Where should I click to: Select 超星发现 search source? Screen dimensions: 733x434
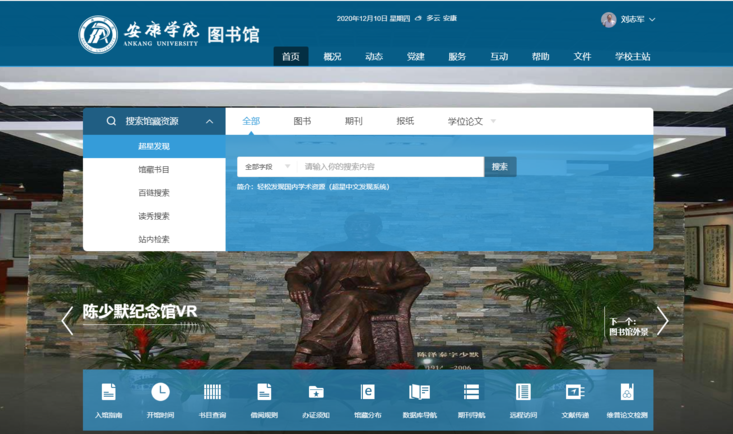tap(154, 146)
